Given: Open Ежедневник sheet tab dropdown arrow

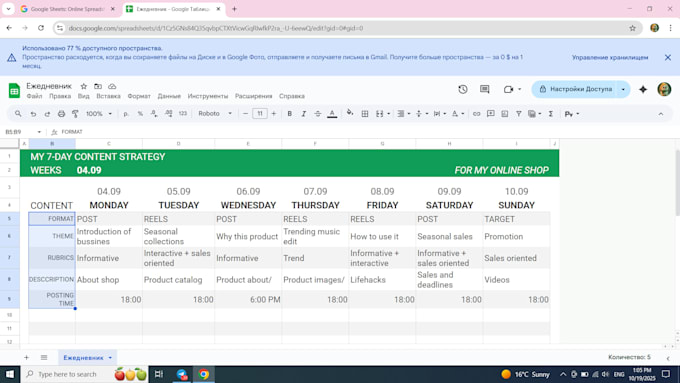Looking at the screenshot, I should click(110, 357).
